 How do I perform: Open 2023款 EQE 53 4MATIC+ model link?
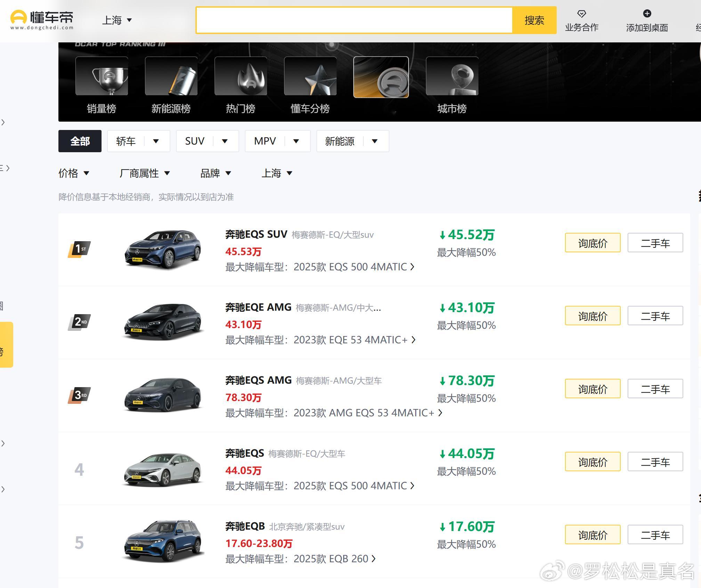[x=354, y=340]
